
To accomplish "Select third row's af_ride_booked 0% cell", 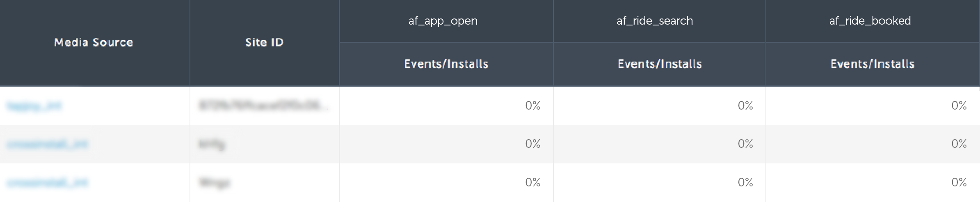I will coord(873,182).
